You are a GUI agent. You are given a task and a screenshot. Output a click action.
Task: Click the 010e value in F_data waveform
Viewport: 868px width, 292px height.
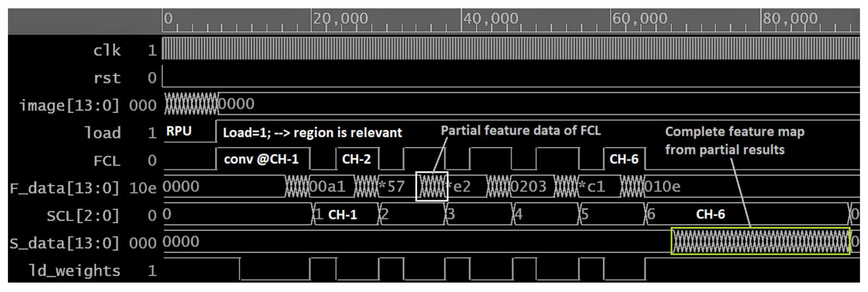click(663, 187)
